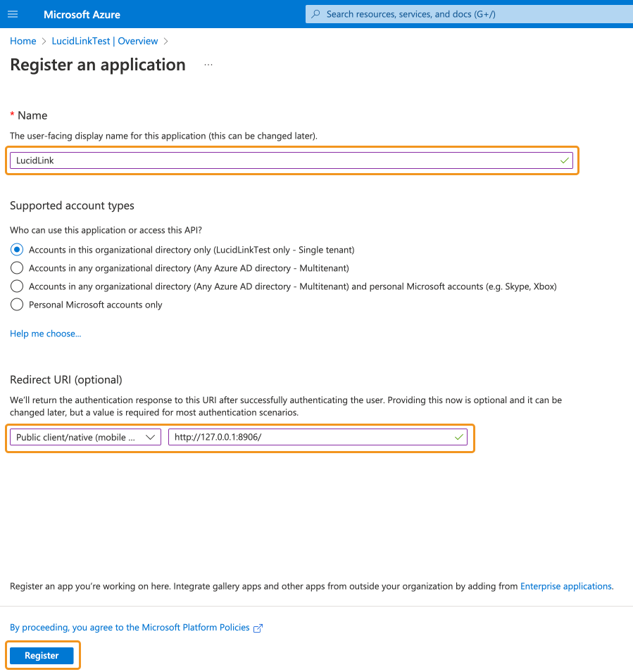Open the hamburger portal menu
The width and height of the screenshot is (633, 672).
click(x=13, y=14)
